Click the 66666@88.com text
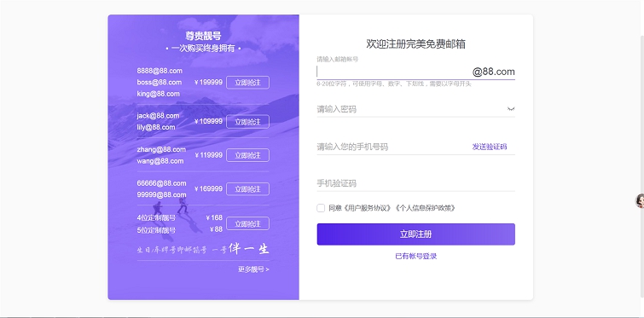 coord(161,183)
